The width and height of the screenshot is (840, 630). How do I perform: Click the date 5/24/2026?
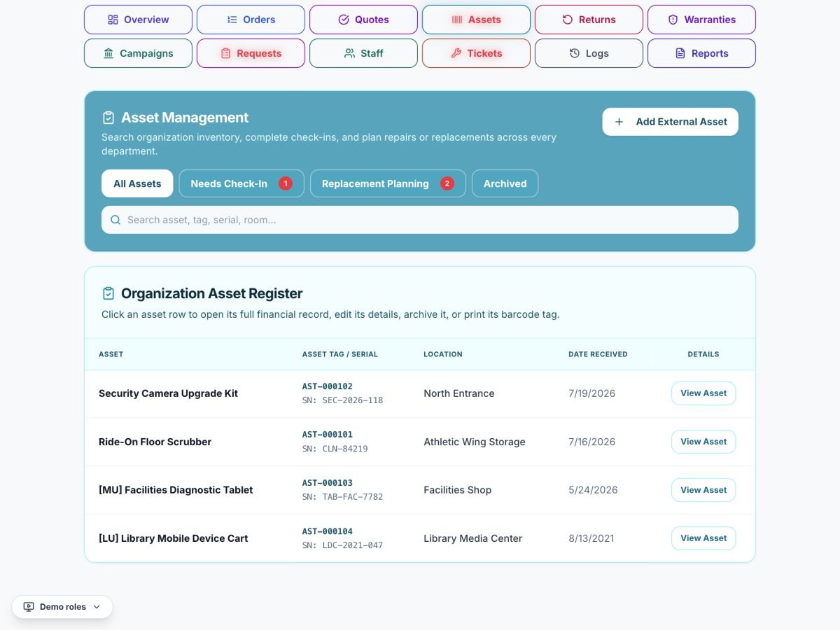(593, 490)
